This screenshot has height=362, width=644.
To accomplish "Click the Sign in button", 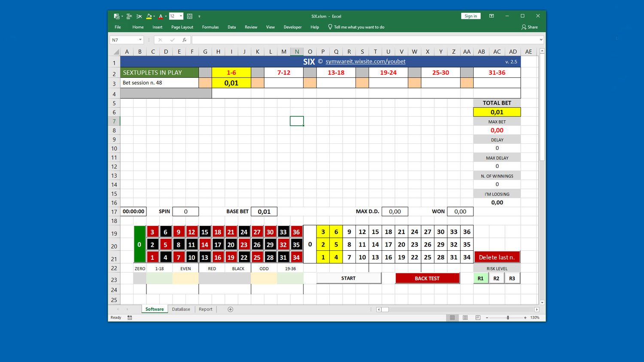I will tap(471, 16).
